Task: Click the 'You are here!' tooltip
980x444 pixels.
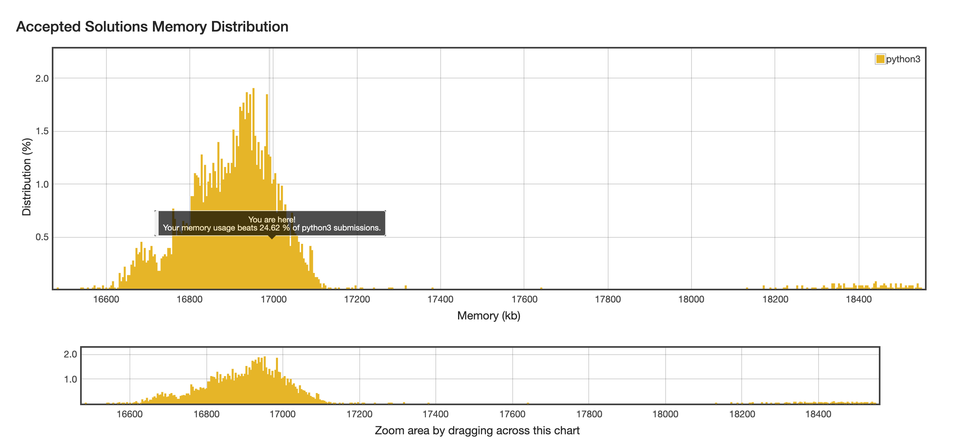Action: coord(272,223)
